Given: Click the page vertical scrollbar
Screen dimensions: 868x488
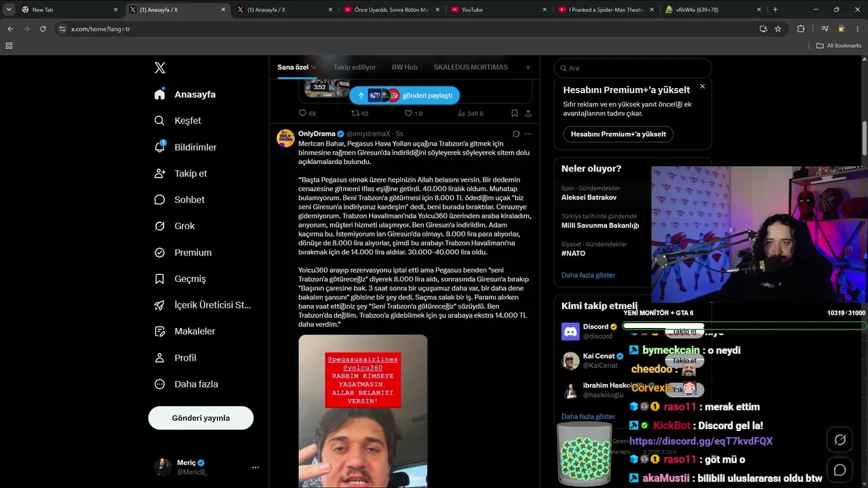Looking at the screenshot, I should pos(865,139).
